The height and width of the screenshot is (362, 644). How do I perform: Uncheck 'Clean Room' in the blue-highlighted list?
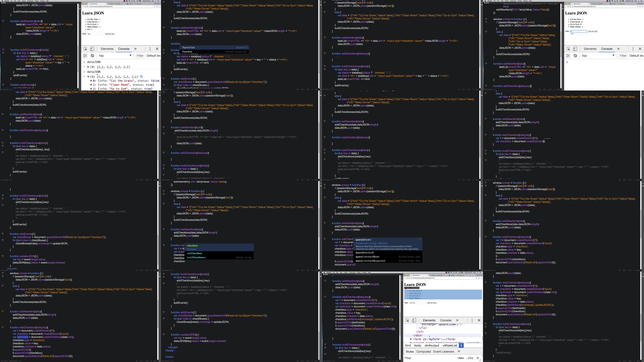(420, 293)
